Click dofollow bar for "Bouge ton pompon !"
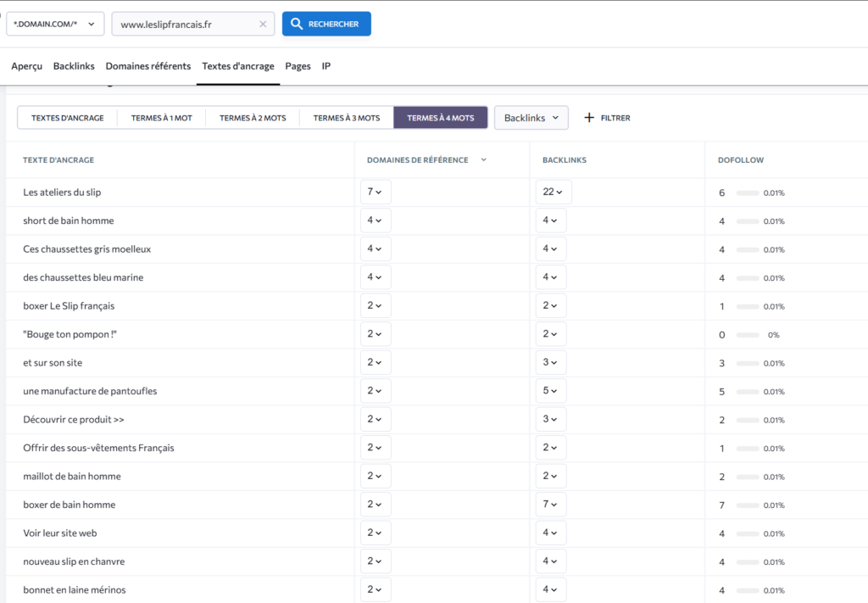The image size is (868, 603). click(x=748, y=335)
